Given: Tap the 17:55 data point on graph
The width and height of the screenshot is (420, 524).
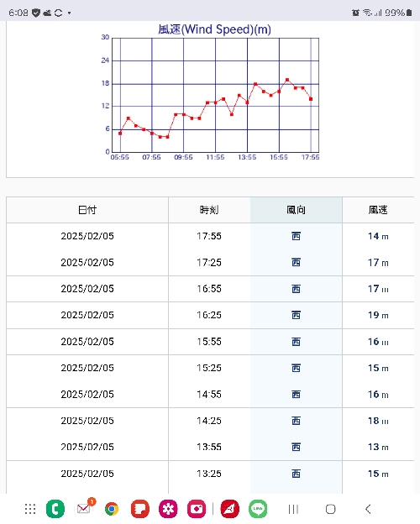Looking at the screenshot, I should 311,99.
